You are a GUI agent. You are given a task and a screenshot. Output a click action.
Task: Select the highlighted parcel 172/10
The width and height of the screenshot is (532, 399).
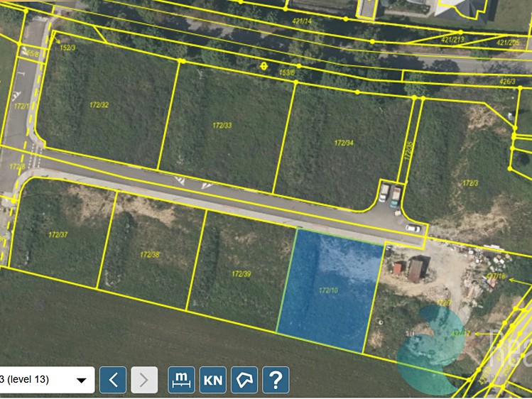tap(330, 290)
